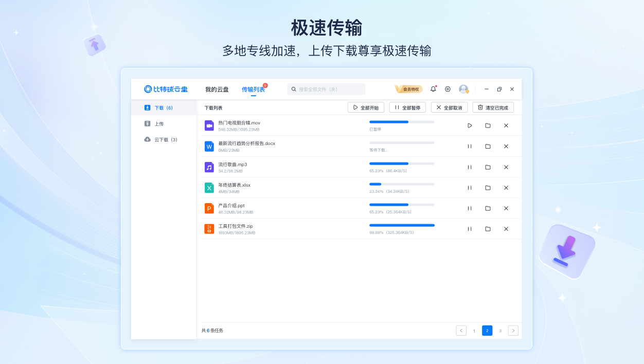The height and width of the screenshot is (364, 644).
Task: Click the 全部开始 button
Action: point(366,107)
